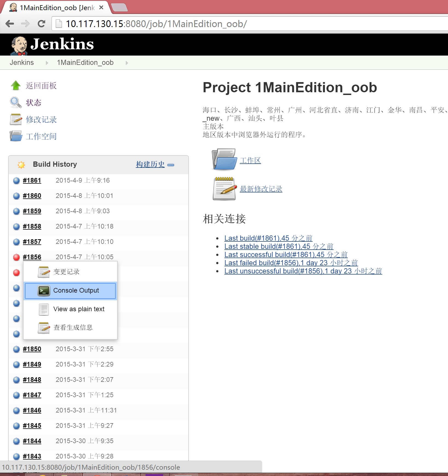448x476 pixels.
Task: Select 变更记录 in the context menu
Action: coord(70,272)
